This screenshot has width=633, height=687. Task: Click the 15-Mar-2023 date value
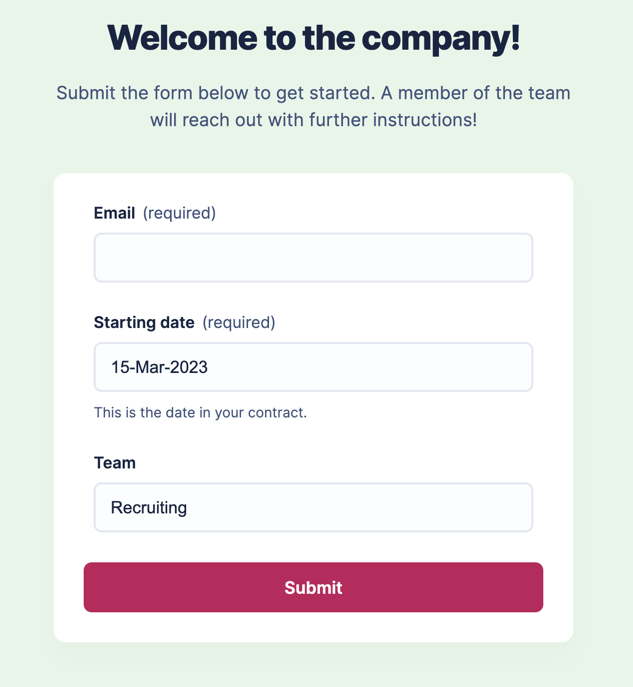tap(159, 367)
